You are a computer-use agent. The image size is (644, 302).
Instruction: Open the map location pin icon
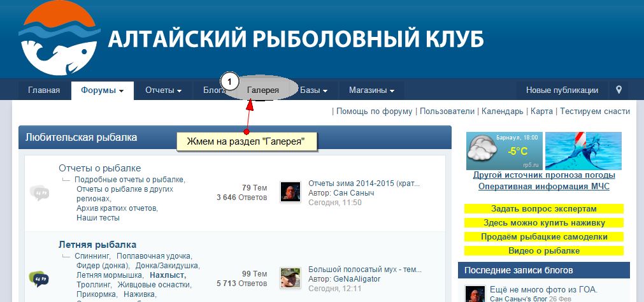(x=619, y=90)
